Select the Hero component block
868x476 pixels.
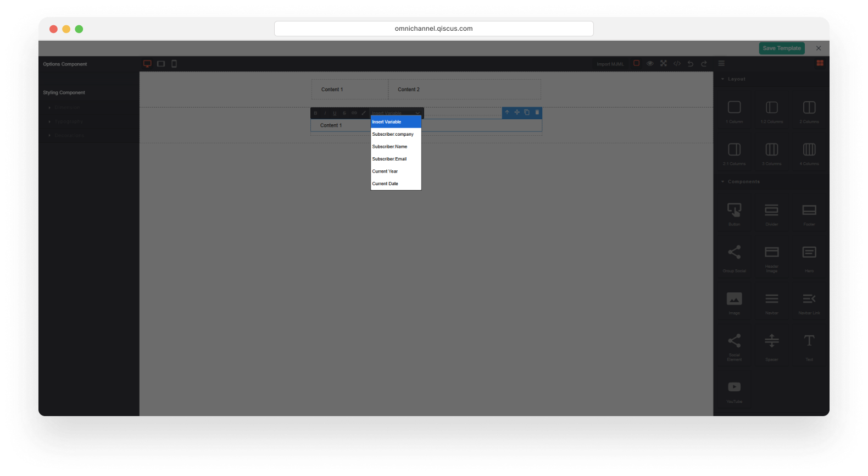(809, 256)
